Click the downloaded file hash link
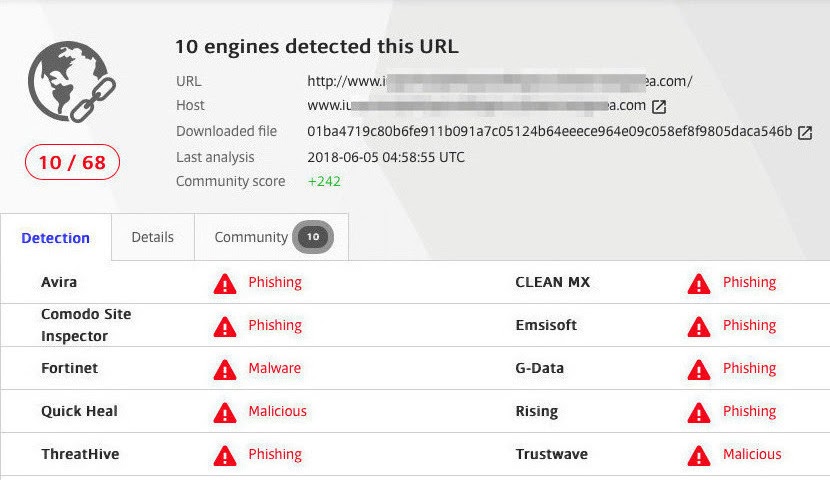 (549, 131)
